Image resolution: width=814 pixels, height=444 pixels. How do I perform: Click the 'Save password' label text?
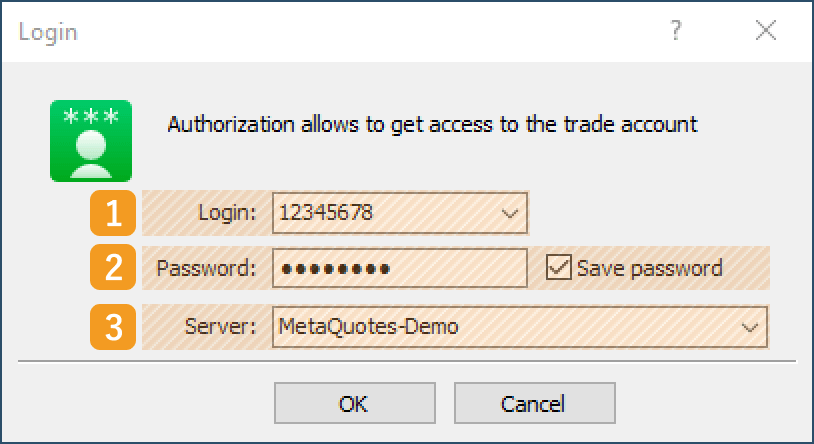pos(649,268)
